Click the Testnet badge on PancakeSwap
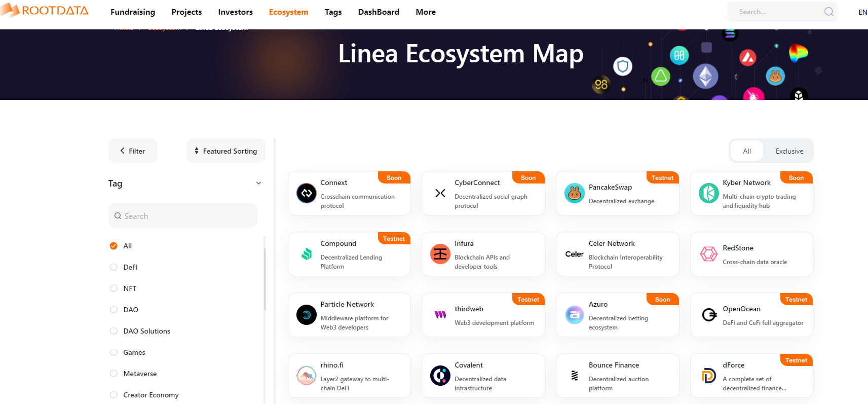The width and height of the screenshot is (868, 404). click(x=662, y=178)
